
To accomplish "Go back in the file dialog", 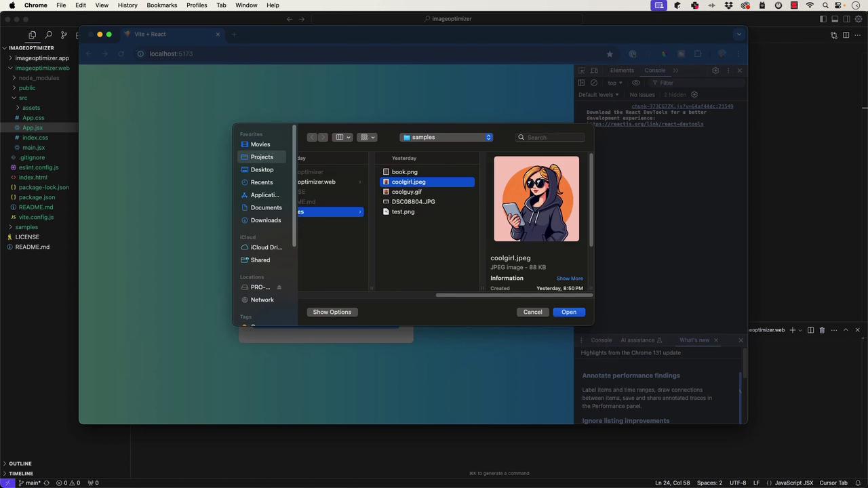I will pos(312,138).
